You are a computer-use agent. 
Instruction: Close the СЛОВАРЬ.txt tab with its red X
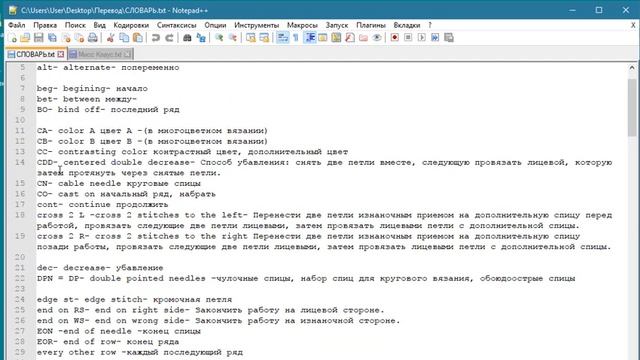pyautogui.click(x=61, y=54)
